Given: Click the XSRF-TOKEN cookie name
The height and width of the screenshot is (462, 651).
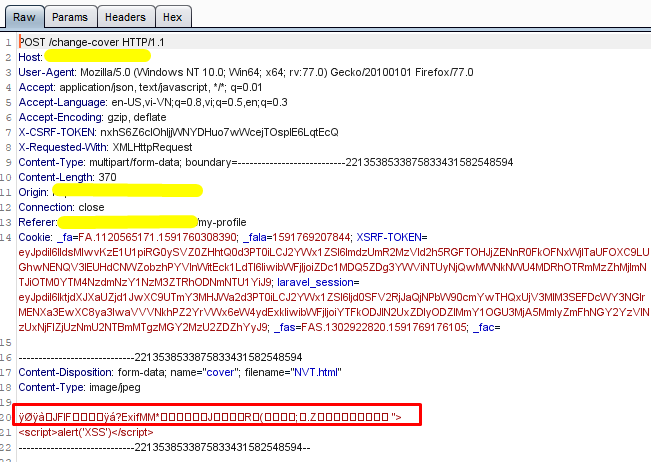Looking at the screenshot, I should [x=389, y=237].
